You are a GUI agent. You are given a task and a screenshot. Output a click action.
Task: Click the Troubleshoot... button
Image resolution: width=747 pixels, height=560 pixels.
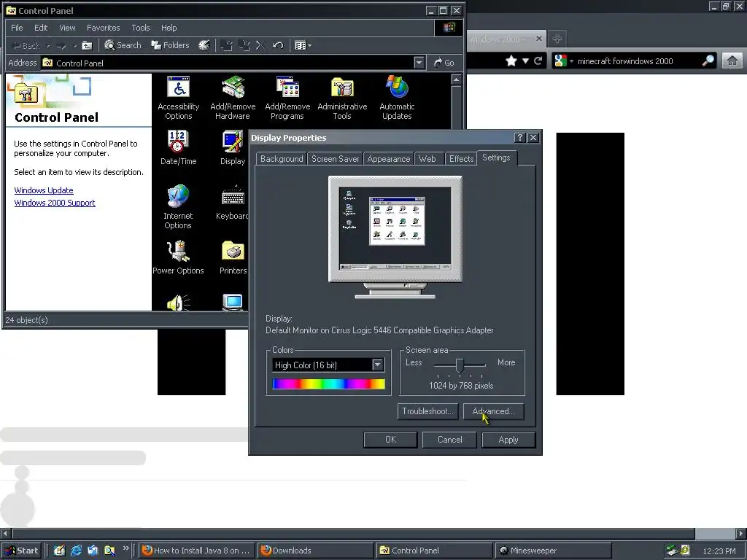point(427,411)
